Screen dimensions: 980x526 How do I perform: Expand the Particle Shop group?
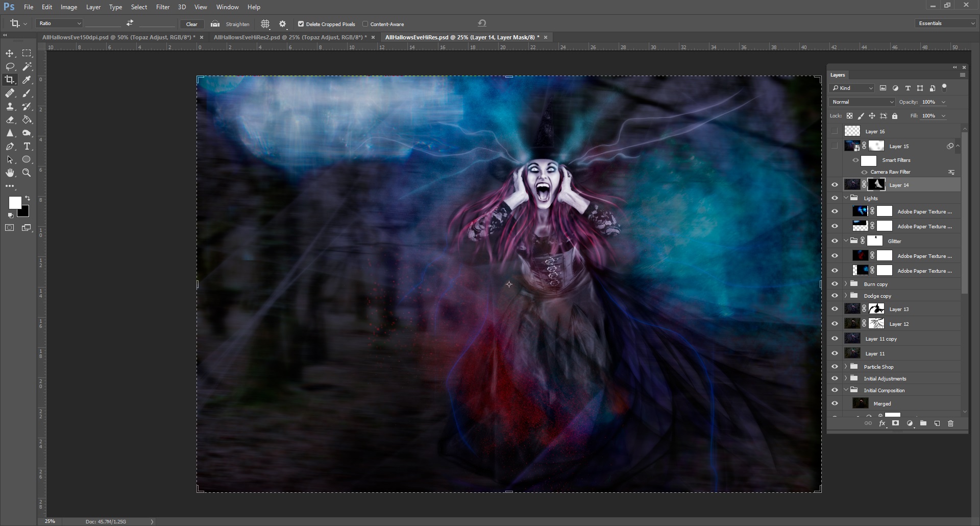[846, 366]
